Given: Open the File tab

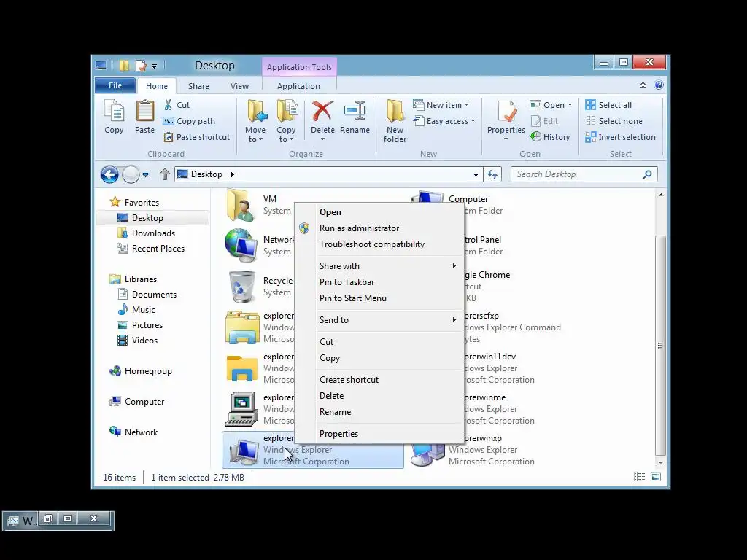Looking at the screenshot, I should [x=115, y=85].
